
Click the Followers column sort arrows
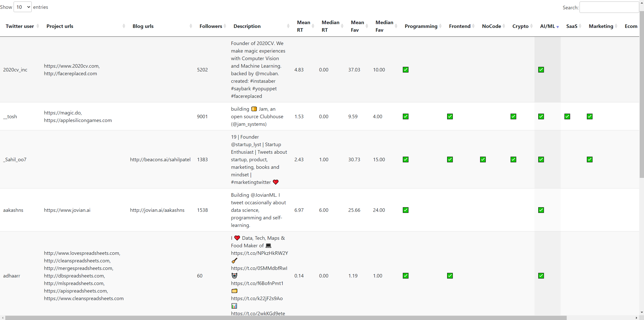coord(225,26)
